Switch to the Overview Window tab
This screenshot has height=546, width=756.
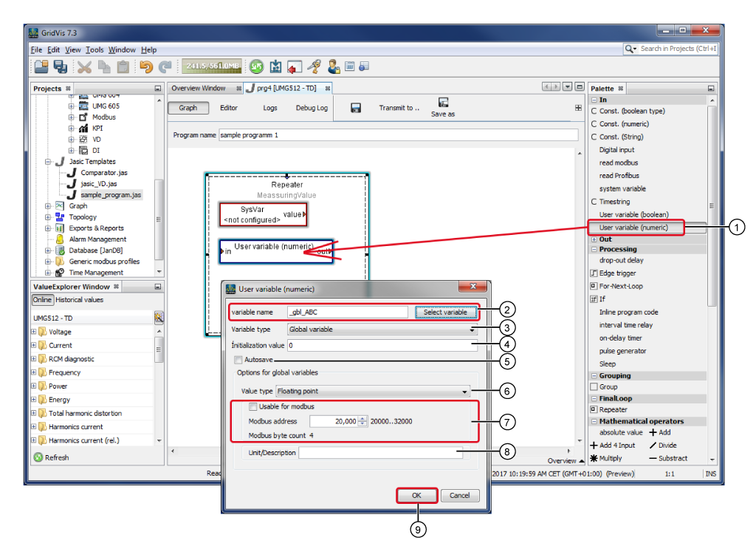point(199,88)
